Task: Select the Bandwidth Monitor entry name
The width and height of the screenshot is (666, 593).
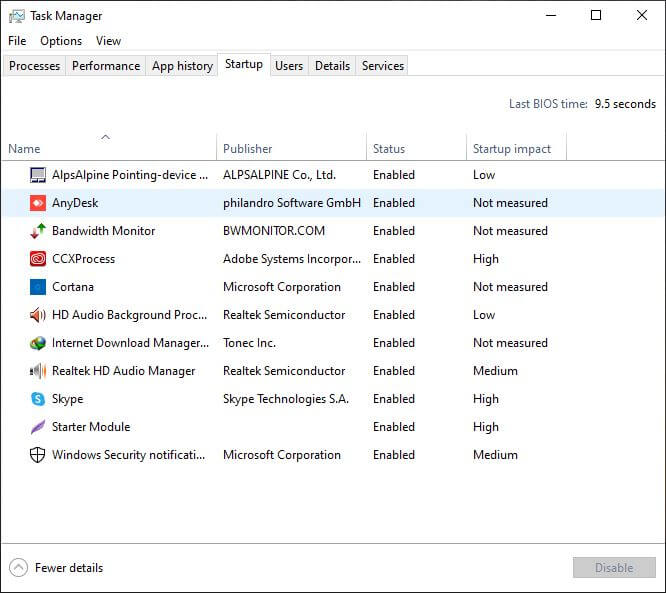Action: tap(104, 231)
